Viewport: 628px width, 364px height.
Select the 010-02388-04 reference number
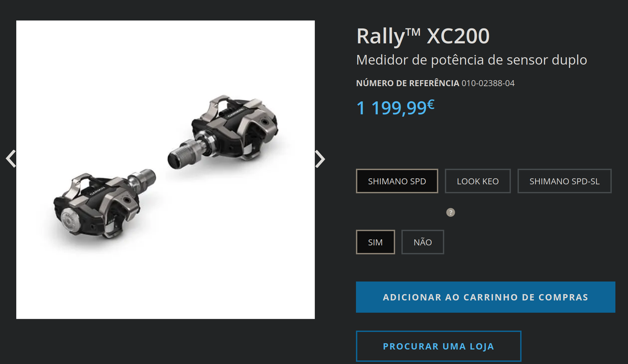[x=488, y=83]
